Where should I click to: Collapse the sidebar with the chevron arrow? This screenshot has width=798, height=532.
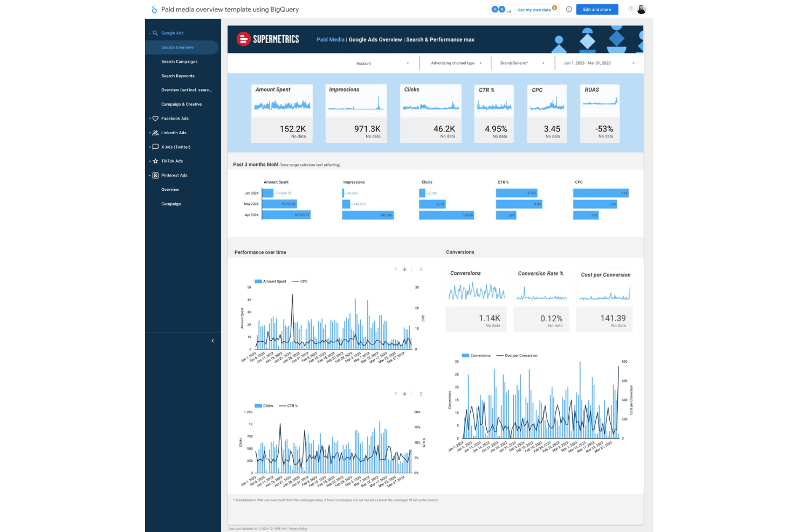pyautogui.click(x=212, y=341)
